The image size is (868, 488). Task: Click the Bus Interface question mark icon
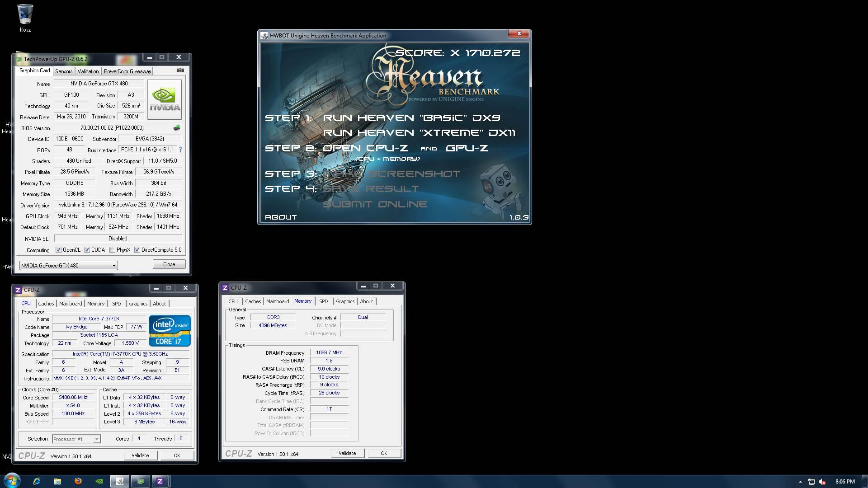[x=180, y=150]
